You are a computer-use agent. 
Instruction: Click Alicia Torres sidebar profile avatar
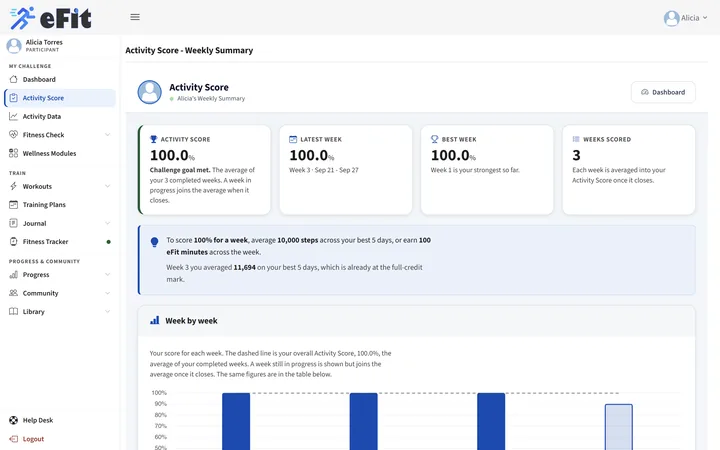tap(14, 45)
